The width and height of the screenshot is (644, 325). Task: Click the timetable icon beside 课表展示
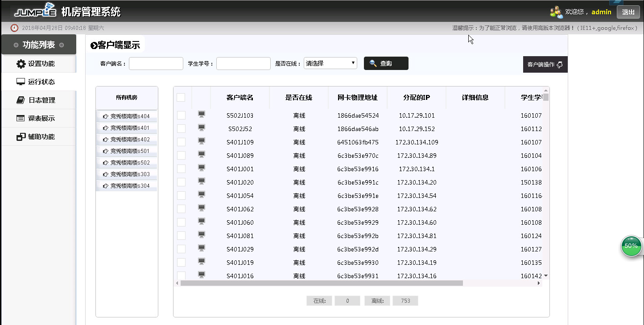[21, 119]
